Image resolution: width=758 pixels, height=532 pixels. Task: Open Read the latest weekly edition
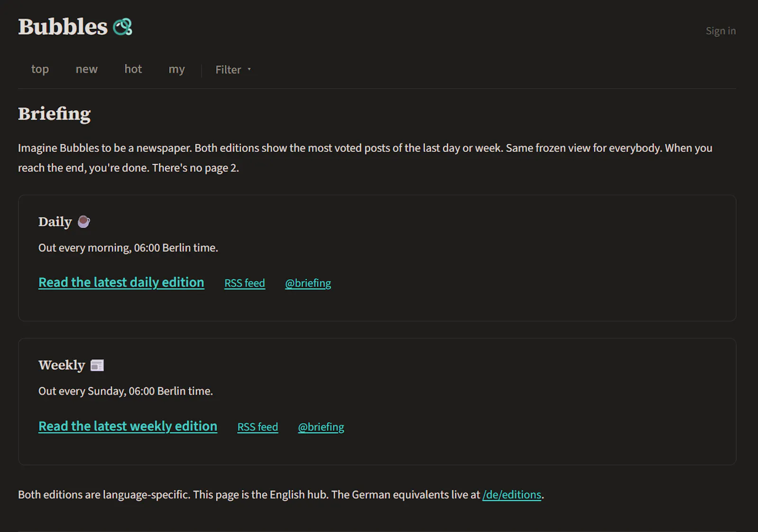pyautogui.click(x=128, y=426)
